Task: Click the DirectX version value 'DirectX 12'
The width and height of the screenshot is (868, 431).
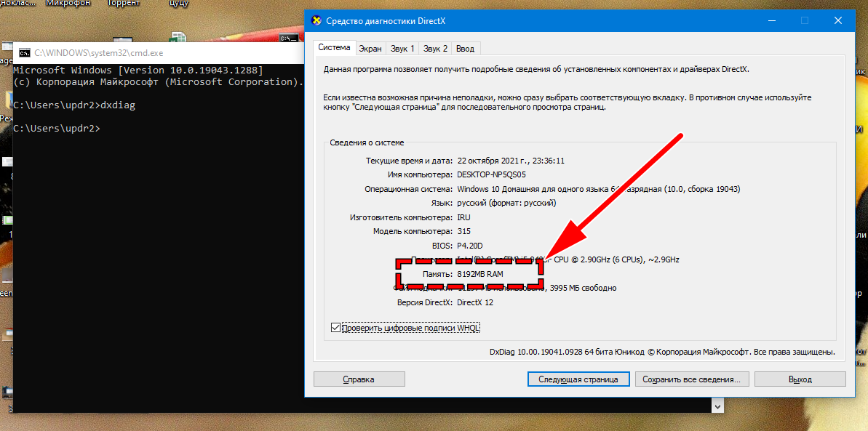Action: click(x=476, y=302)
